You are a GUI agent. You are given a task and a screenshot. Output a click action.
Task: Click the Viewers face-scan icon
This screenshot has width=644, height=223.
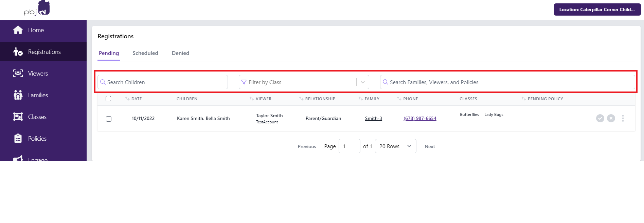point(18,73)
